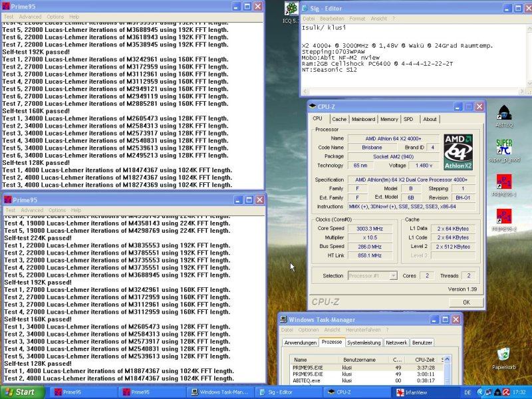Switch to About tab in CPU-Z

click(430, 119)
